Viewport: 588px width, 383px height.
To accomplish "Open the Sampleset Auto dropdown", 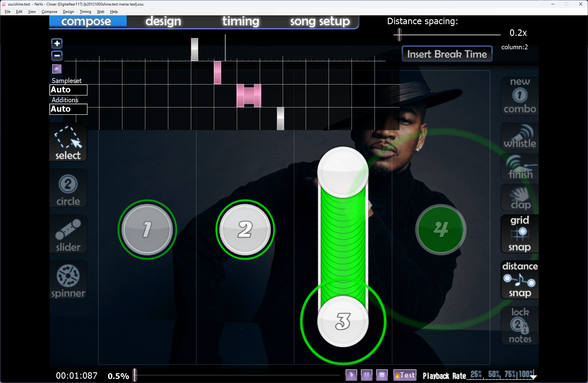I will tap(68, 90).
